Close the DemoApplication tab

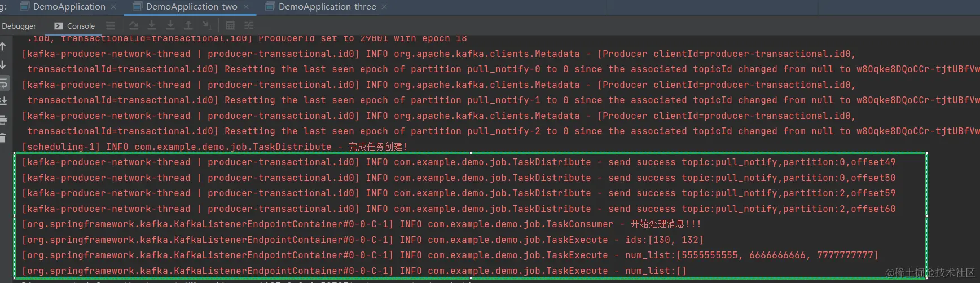click(113, 7)
